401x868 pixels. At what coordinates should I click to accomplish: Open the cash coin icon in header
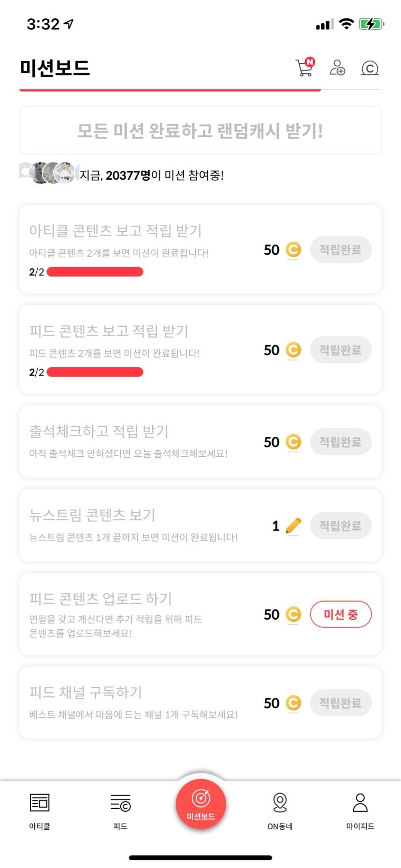click(370, 68)
